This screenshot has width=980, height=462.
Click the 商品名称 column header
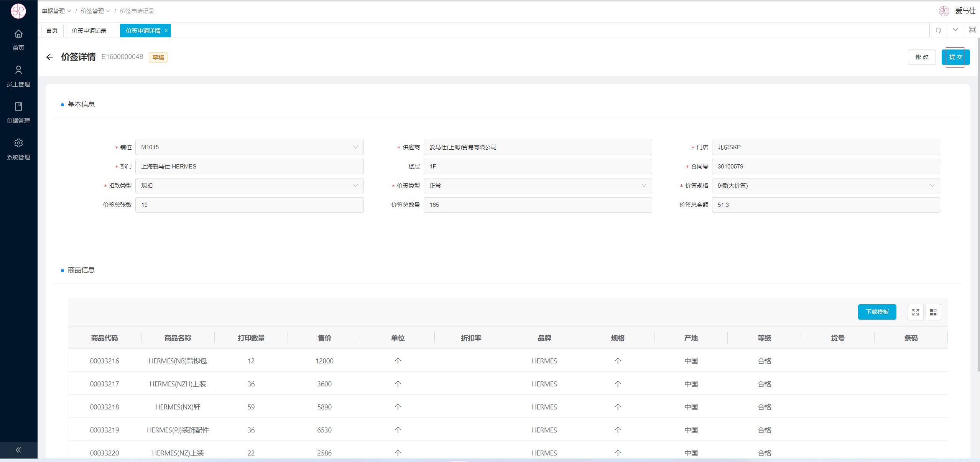[x=178, y=338]
